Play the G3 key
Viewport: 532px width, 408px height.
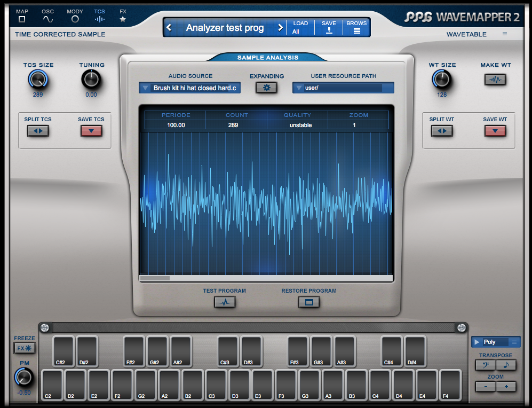[x=310, y=385]
